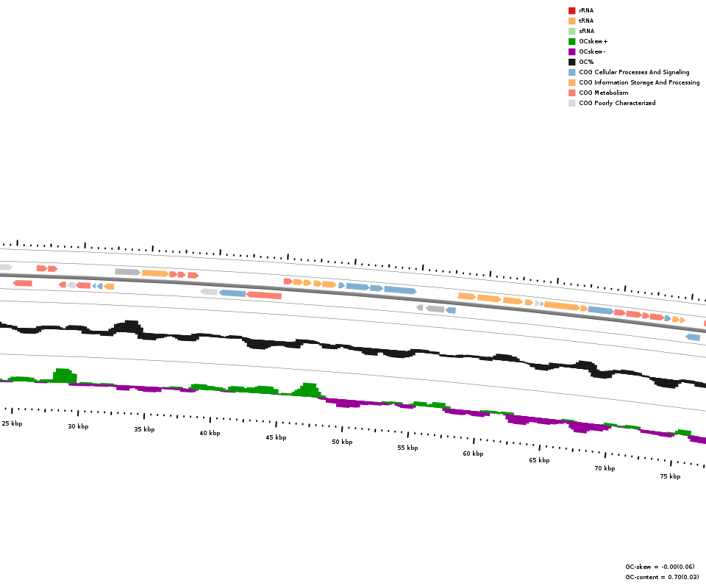Click the green GC skew peak near 47 kbp
706x588 pixels.
[308, 390]
